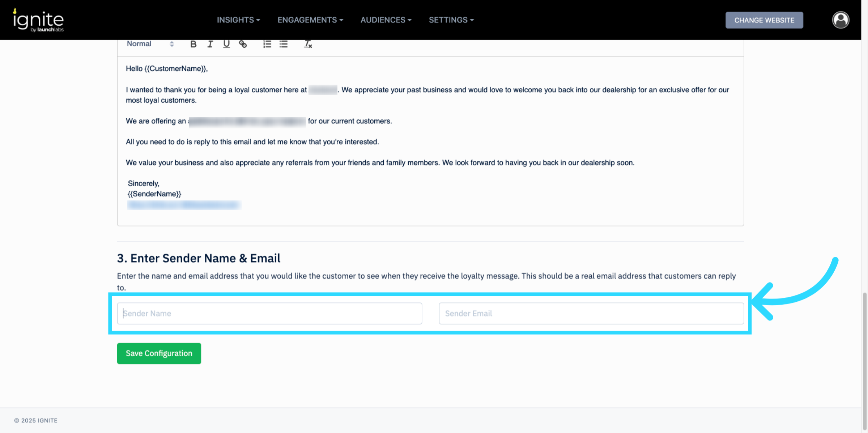The height and width of the screenshot is (433, 868).
Task: Open the Settings menu
Action: tap(451, 20)
